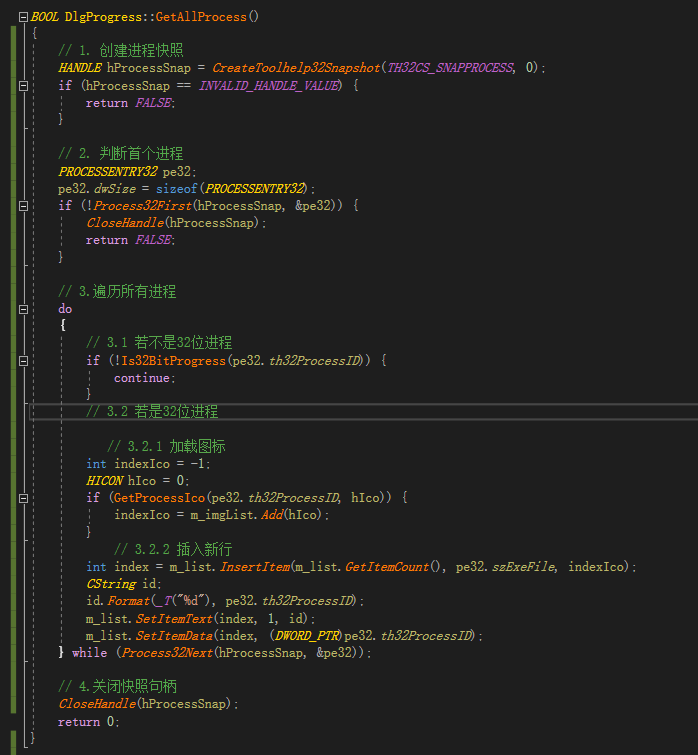
Task: Click InsertItem method name
Action: pyautogui.click(x=255, y=567)
